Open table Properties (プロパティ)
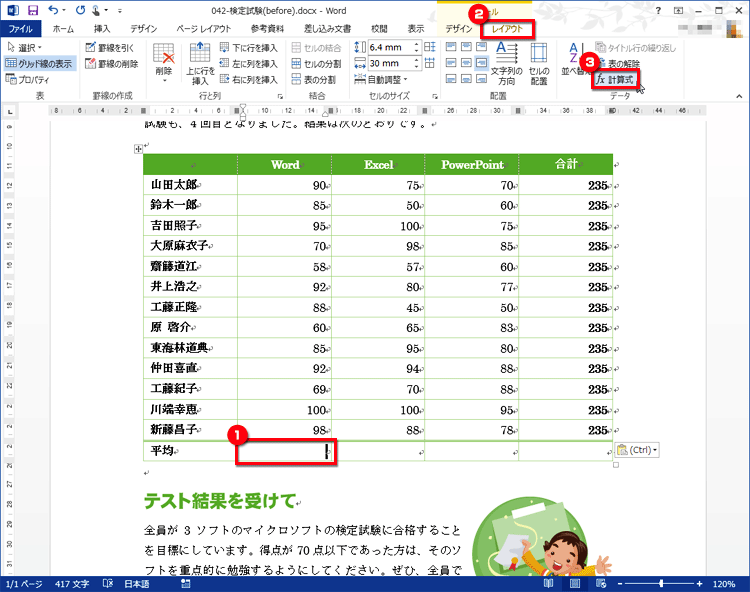This screenshot has height=592, width=750. click(27, 79)
